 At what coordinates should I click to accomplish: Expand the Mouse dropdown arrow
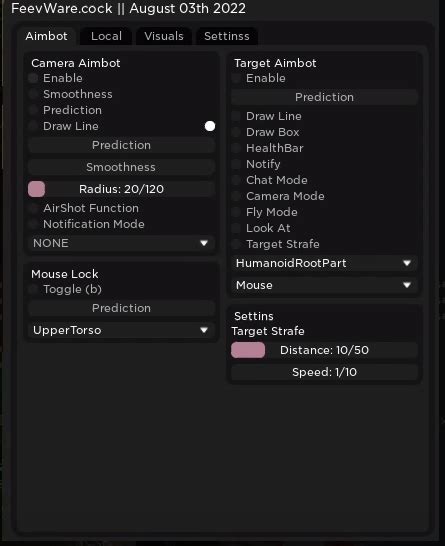click(x=407, y=285)
